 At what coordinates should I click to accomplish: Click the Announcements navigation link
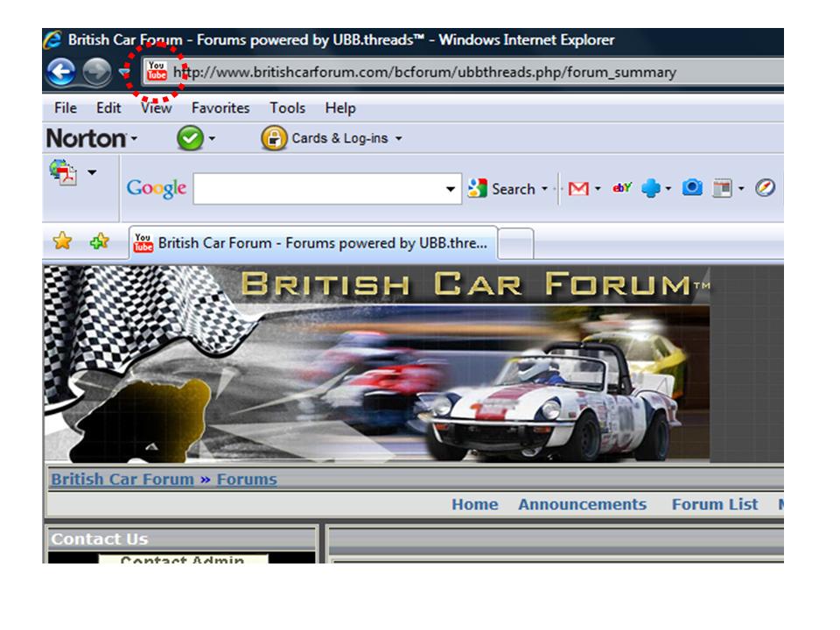point(582,505)
